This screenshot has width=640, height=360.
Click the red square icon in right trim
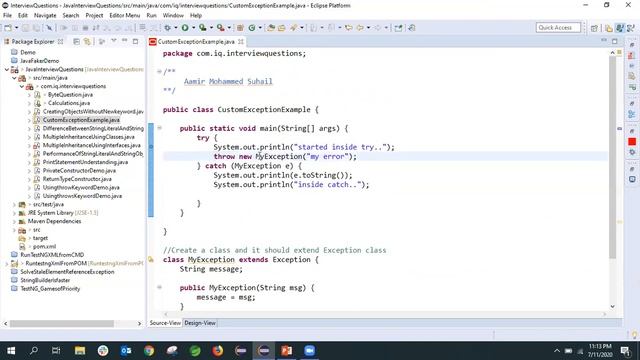pyautogui.click(x=632, y=142)
